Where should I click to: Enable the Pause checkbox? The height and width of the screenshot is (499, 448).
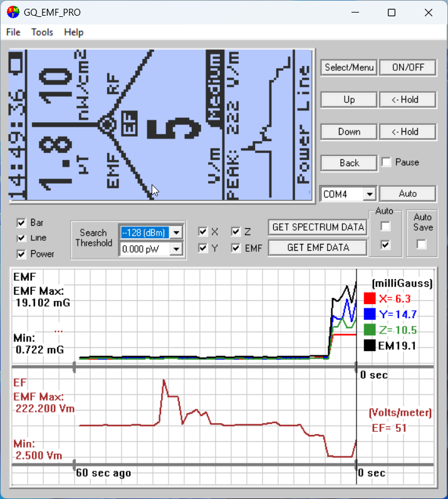[386, 162]
